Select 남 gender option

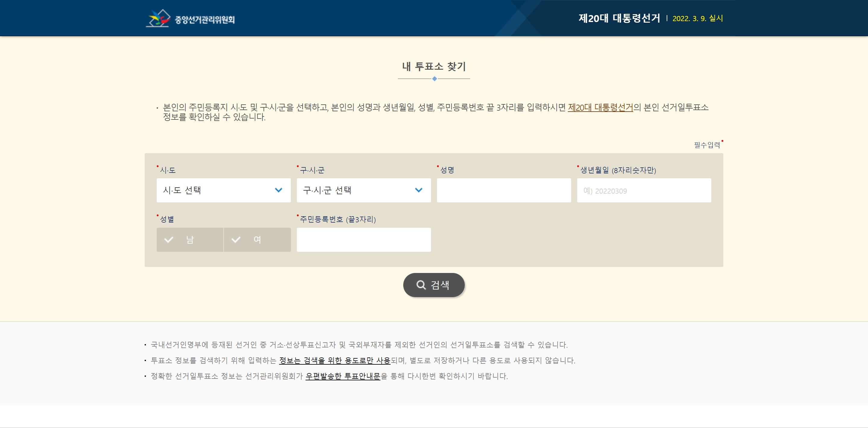[190, 240]
